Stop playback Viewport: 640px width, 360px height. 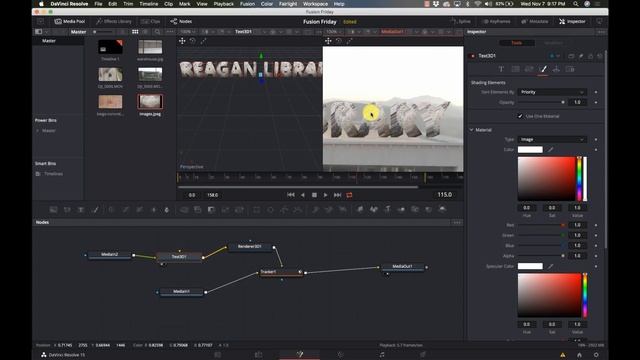click(x=314, y=195)
